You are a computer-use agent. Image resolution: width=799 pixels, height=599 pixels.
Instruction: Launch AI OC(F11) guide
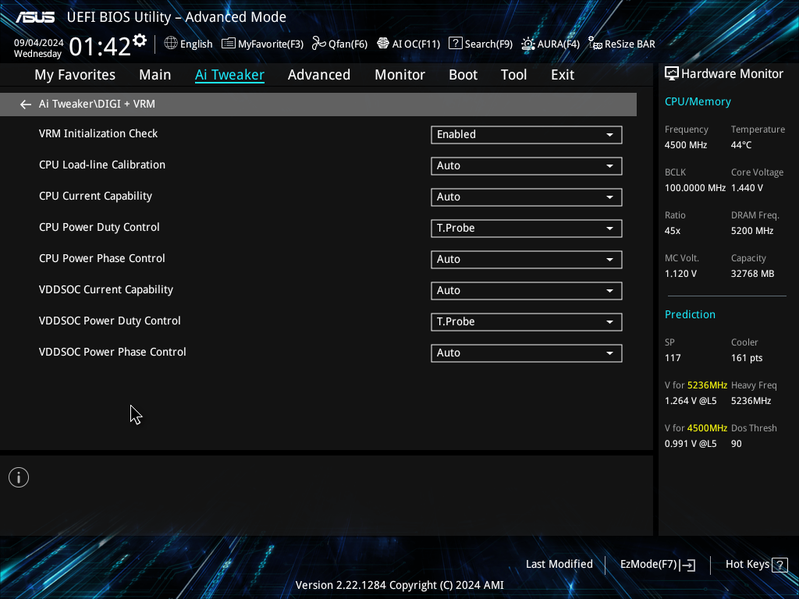click(408, 44)
